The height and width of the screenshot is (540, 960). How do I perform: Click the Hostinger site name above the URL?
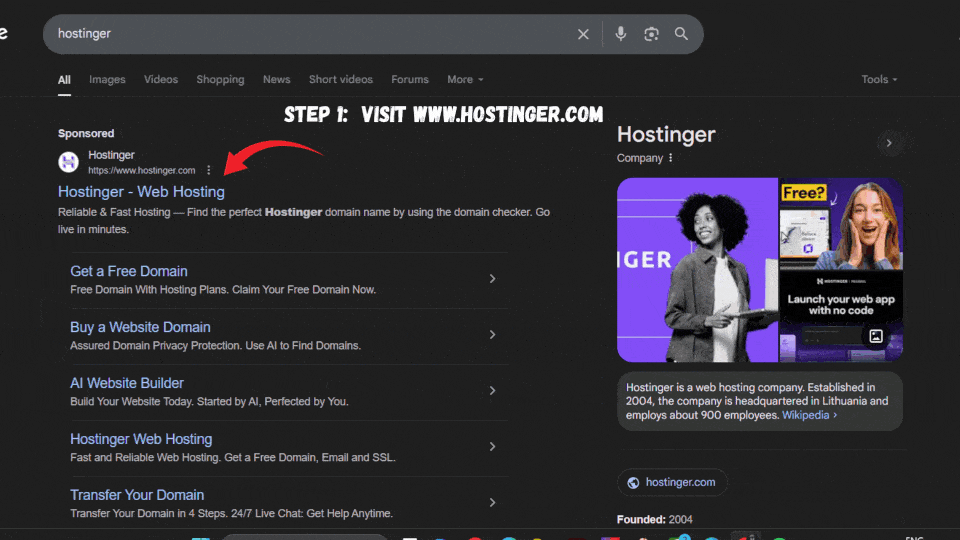pyautogui.click(x=111, y=156)
